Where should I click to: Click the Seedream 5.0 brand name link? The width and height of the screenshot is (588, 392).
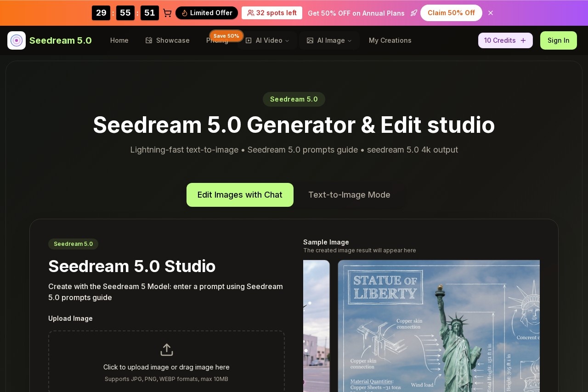click(x=61, y=40)
